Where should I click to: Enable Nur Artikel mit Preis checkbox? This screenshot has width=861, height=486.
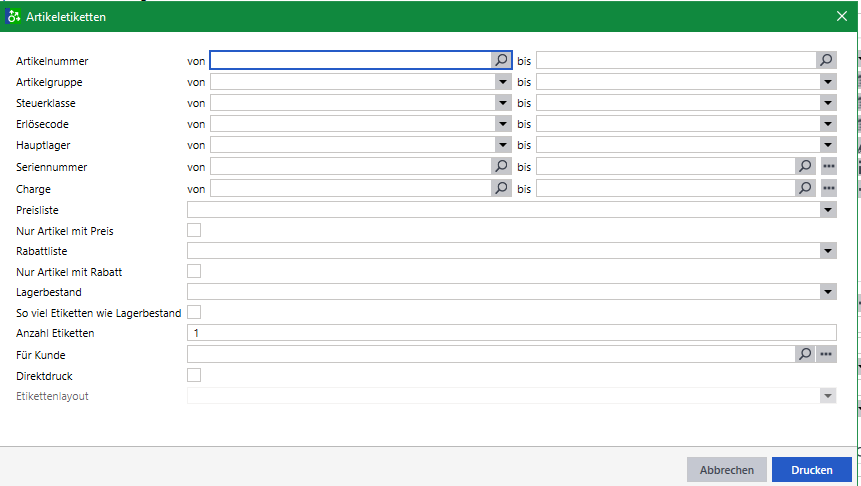pos(194,230)
